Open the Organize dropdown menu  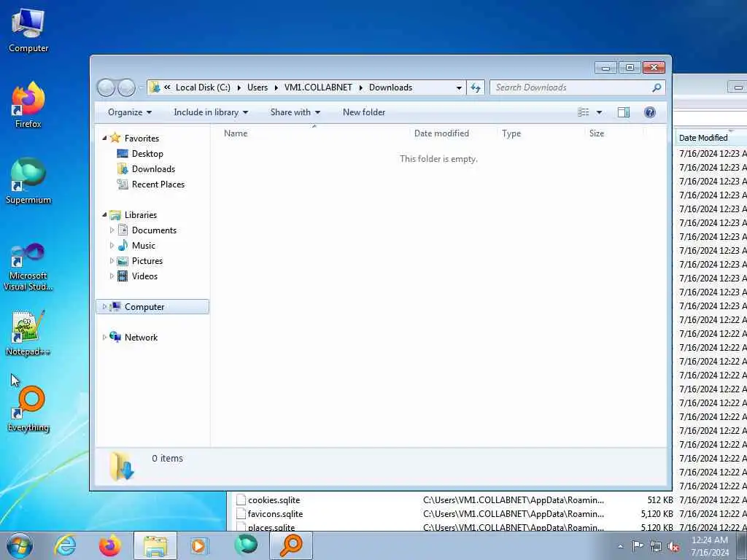[x=130, y=112]
